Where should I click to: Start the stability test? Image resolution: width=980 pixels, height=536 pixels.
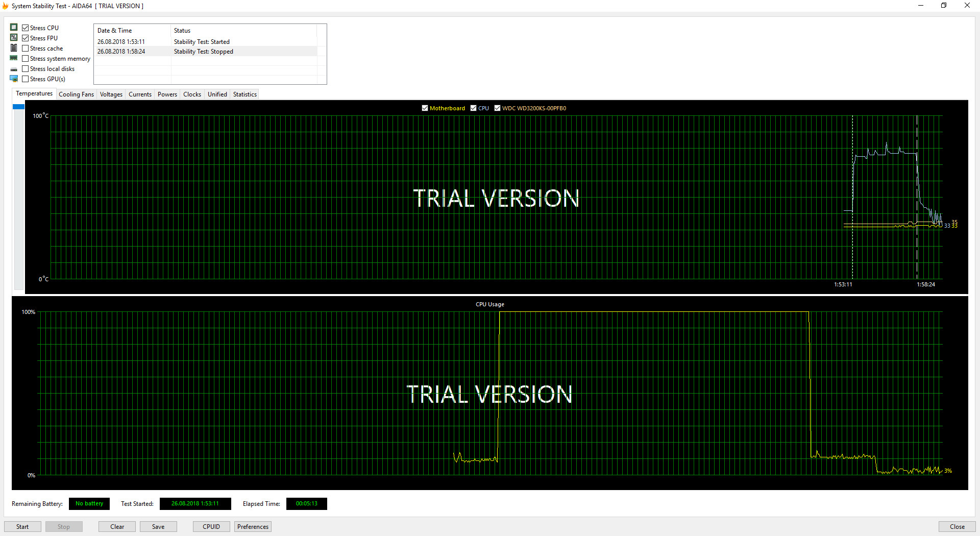(x=22, y=527)
